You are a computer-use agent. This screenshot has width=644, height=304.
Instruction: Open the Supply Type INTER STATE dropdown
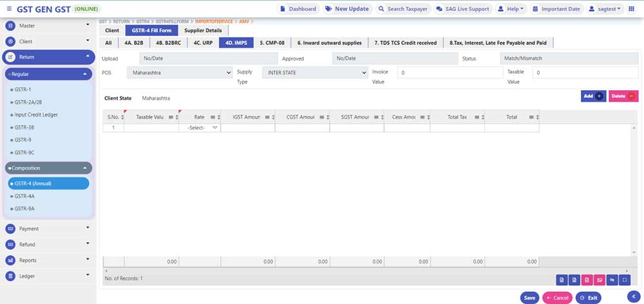coord(315,73)
